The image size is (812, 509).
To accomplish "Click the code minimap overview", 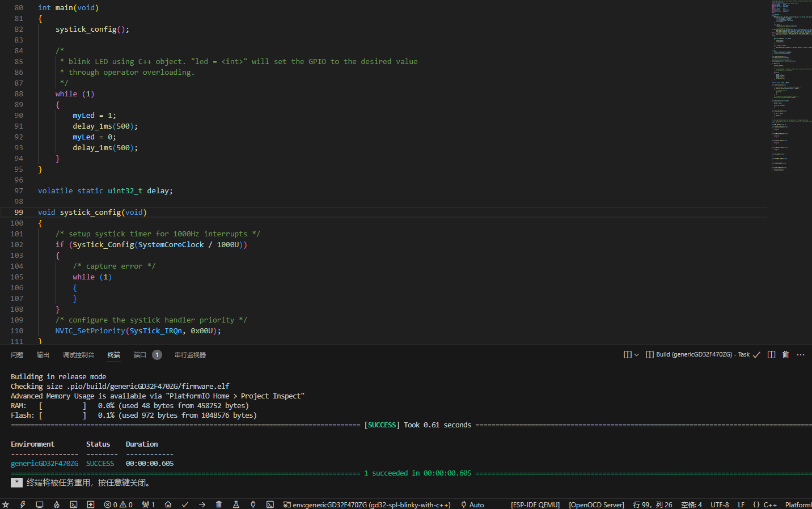I will 791,85.
